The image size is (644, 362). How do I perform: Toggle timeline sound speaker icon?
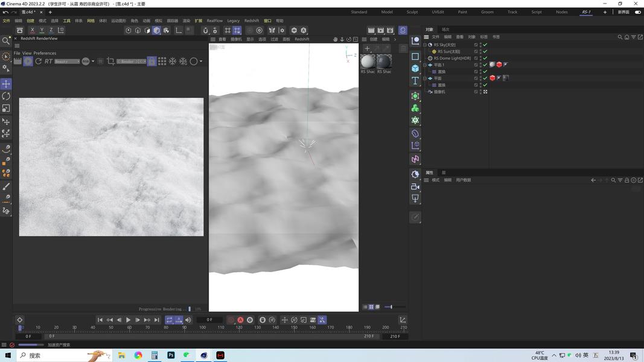(x=188, y=320)
